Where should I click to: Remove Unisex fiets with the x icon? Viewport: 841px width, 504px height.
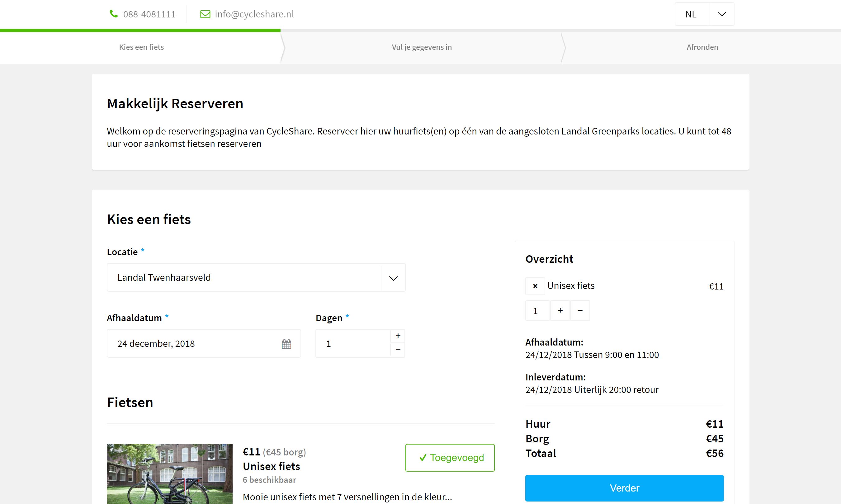point(535,286)
